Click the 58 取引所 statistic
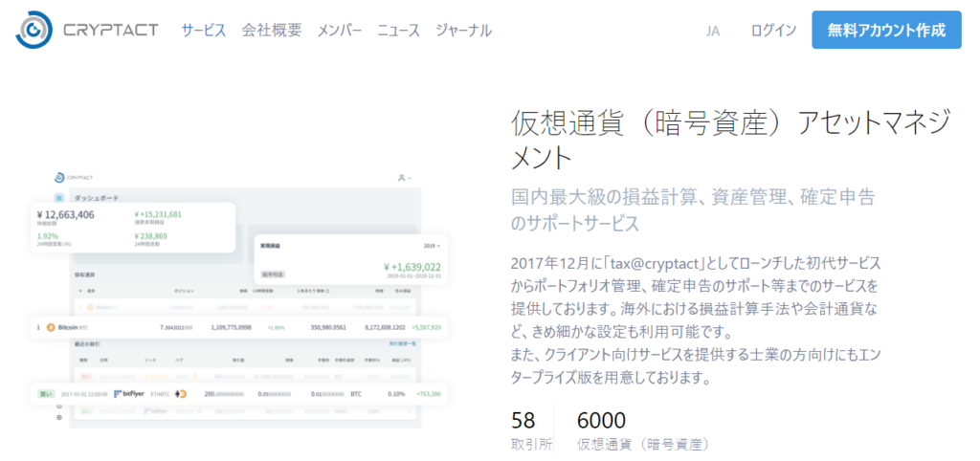 point(531,431)
